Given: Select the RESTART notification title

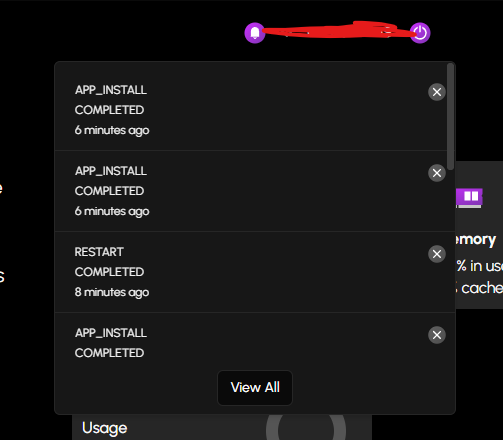Looking at the screenshot, I should 99,252.
